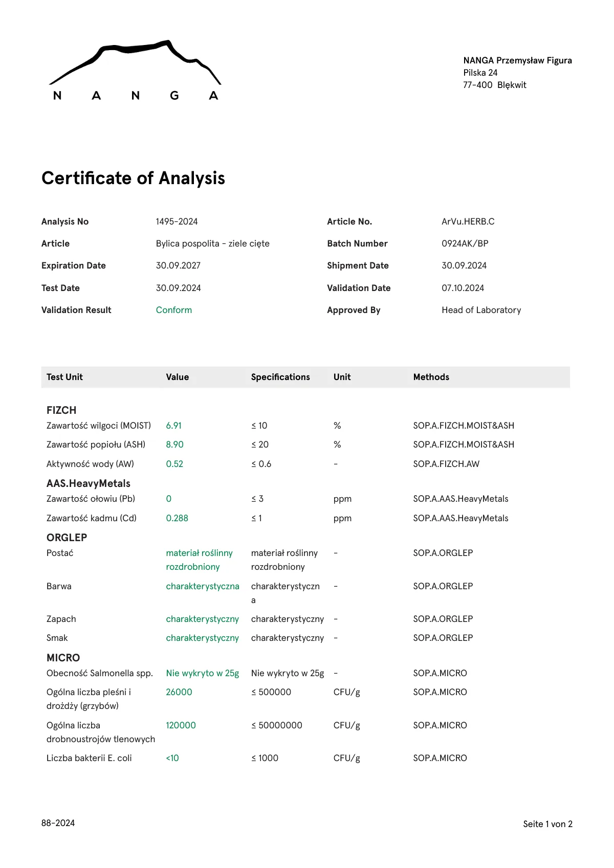
Task: Click the expiration date "30.09.2027"
Action: [178, 265]
